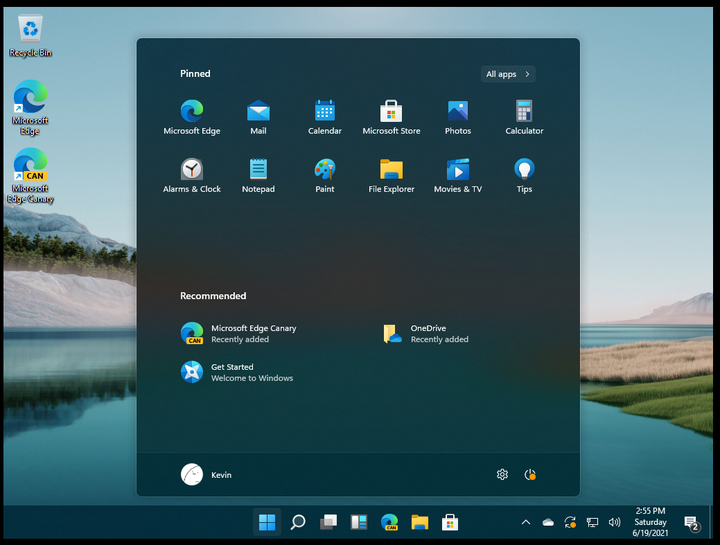Show hidden system tray icons
This screenshot has width=720, height=545.
526,522
